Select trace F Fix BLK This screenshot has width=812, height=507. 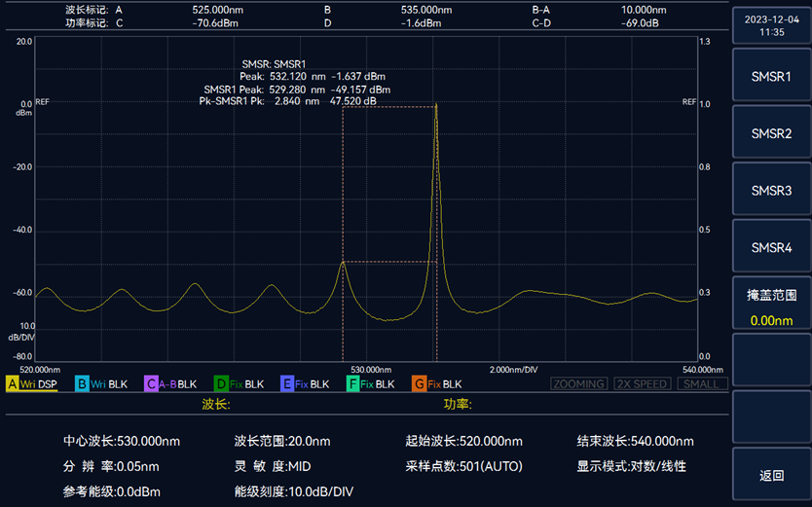tap(373, 384)
